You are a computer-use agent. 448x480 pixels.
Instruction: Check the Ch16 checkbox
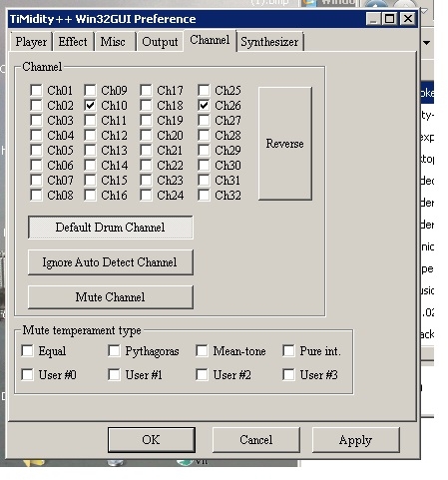pyautogui.click(x=90, y=195)
